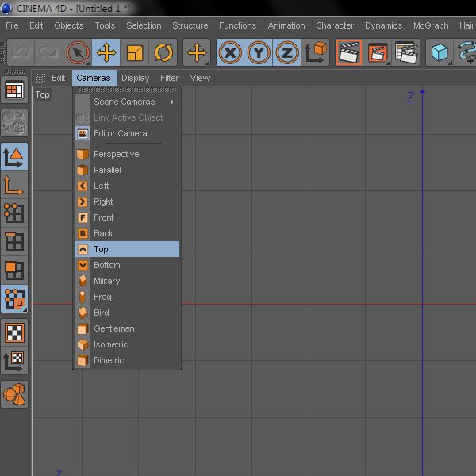Click the Cinema 4D title bar logo

coord(6,8)
